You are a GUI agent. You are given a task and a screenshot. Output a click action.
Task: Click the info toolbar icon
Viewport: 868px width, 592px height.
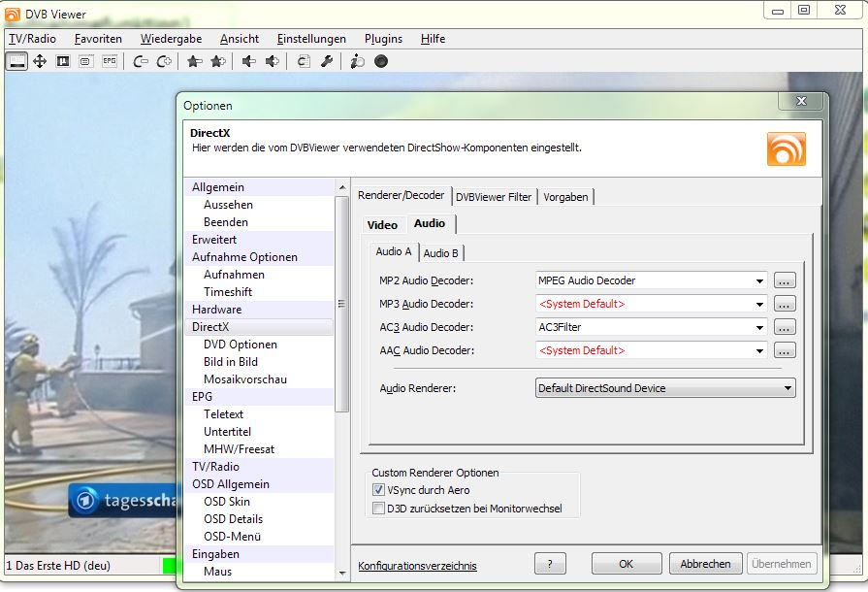[358, 61]
